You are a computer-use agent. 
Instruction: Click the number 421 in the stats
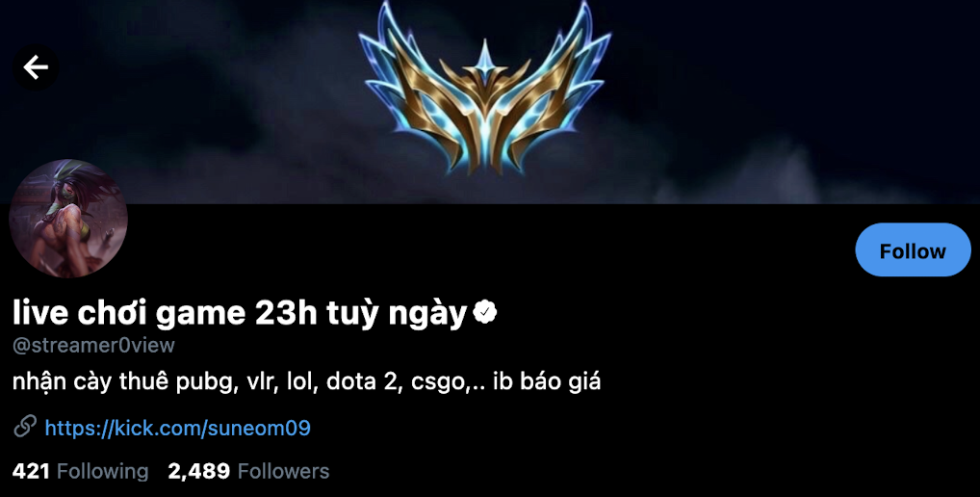31,471
